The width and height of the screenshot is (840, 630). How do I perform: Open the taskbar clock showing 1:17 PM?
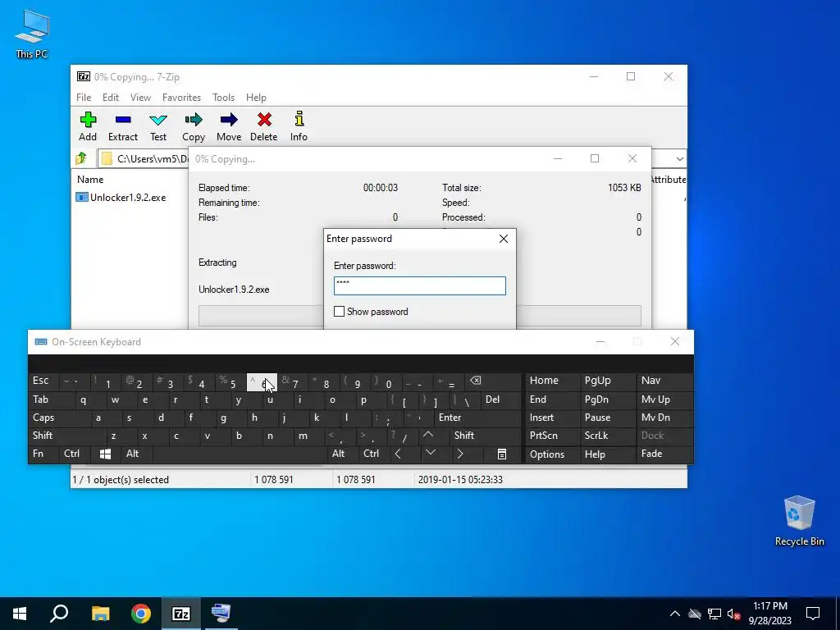coord(769,614)
